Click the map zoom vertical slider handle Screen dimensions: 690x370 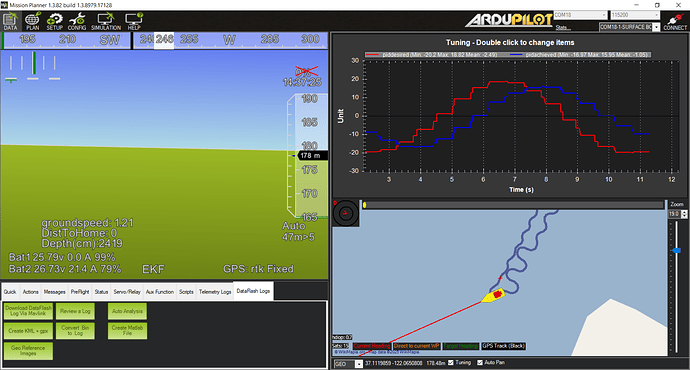(x=676, y=250)
